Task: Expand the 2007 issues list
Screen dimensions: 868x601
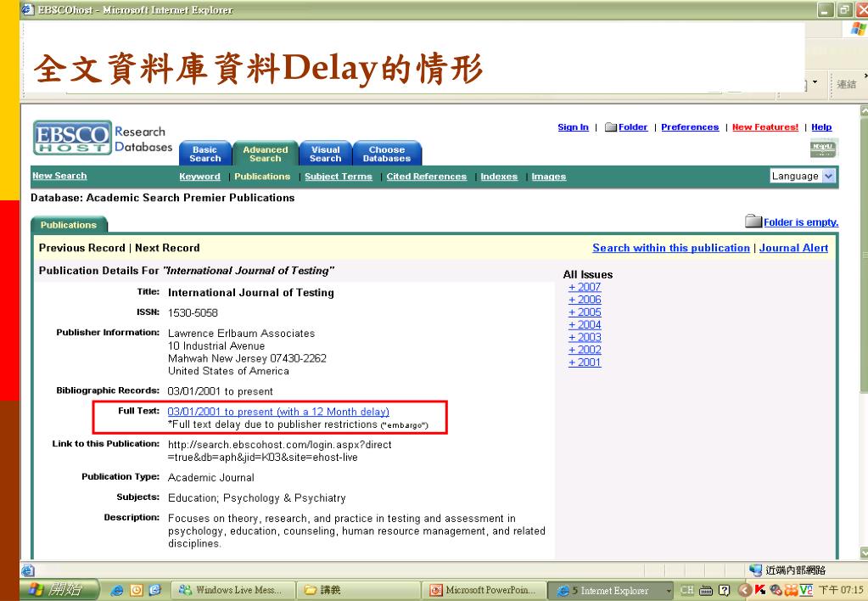Action: pyautogui.click(x=585, y=287)
